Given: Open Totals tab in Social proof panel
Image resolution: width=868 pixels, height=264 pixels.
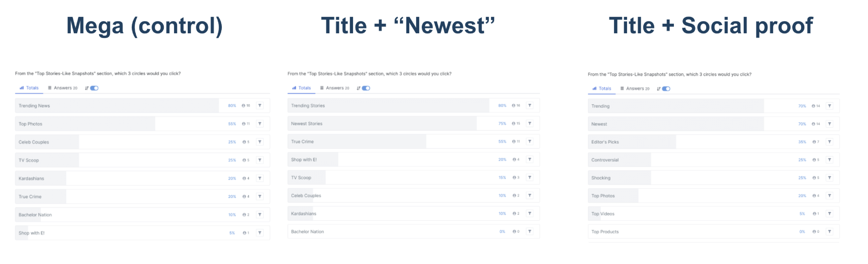Looking at the screenshot, I should tap(602, 89).
